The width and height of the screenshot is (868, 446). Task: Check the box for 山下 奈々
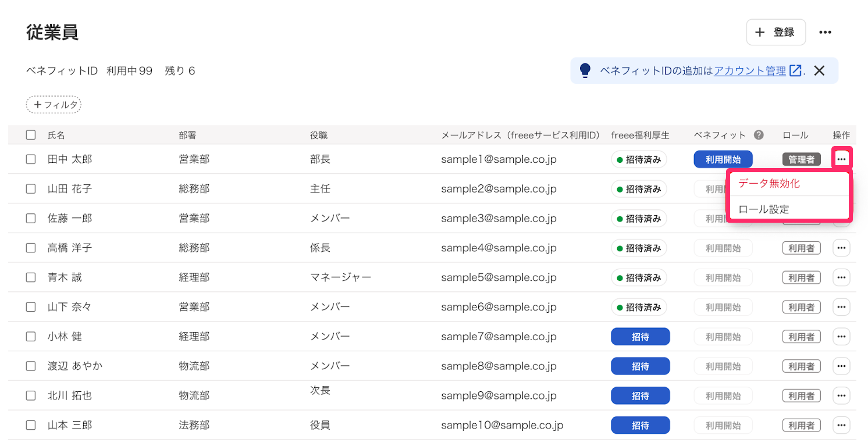click(31, 307)
